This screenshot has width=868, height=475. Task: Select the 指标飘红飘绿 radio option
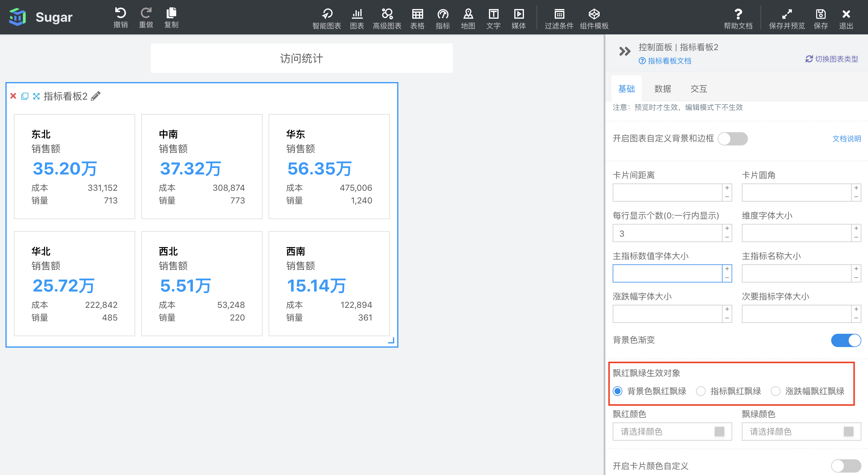(x=700, y=391)
